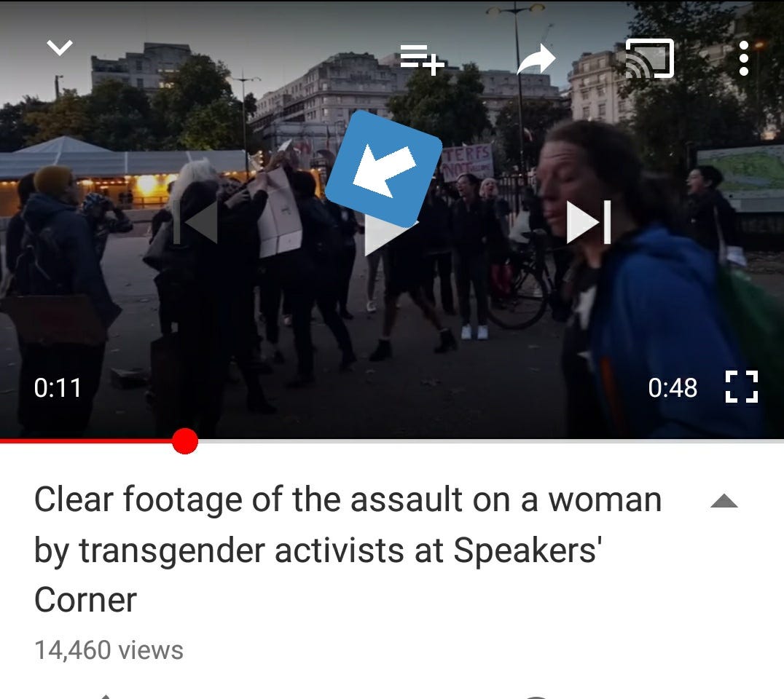Image resolution: width=784 pixels, height=699 pixels.
Task: Collapse the description with the gray triangle
Action: [724, 501]
